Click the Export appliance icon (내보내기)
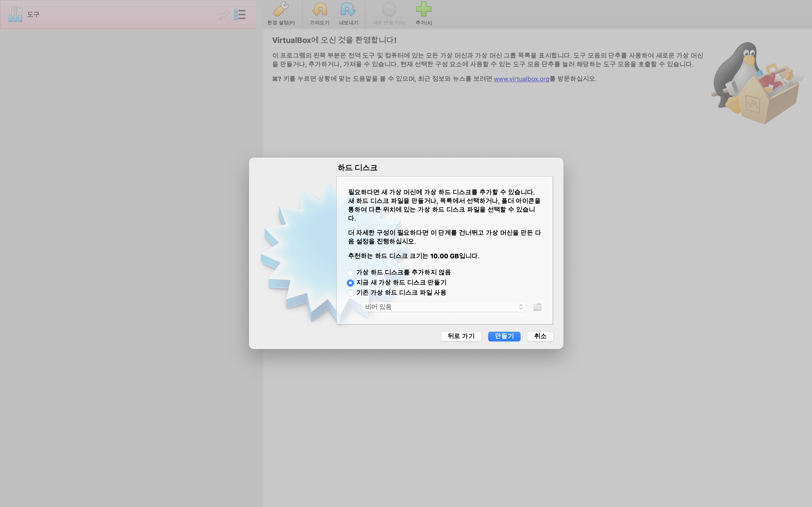This screenshot has height=507, width=812. click(348, 10)
